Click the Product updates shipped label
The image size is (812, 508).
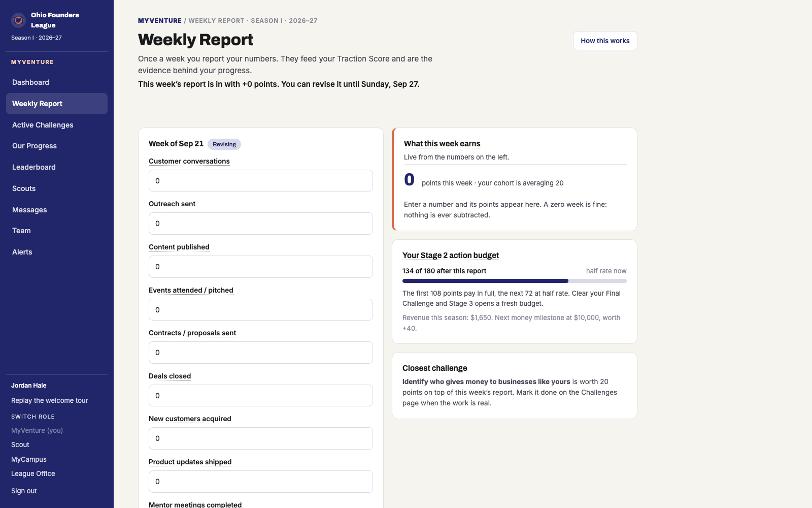coord(190,462)
